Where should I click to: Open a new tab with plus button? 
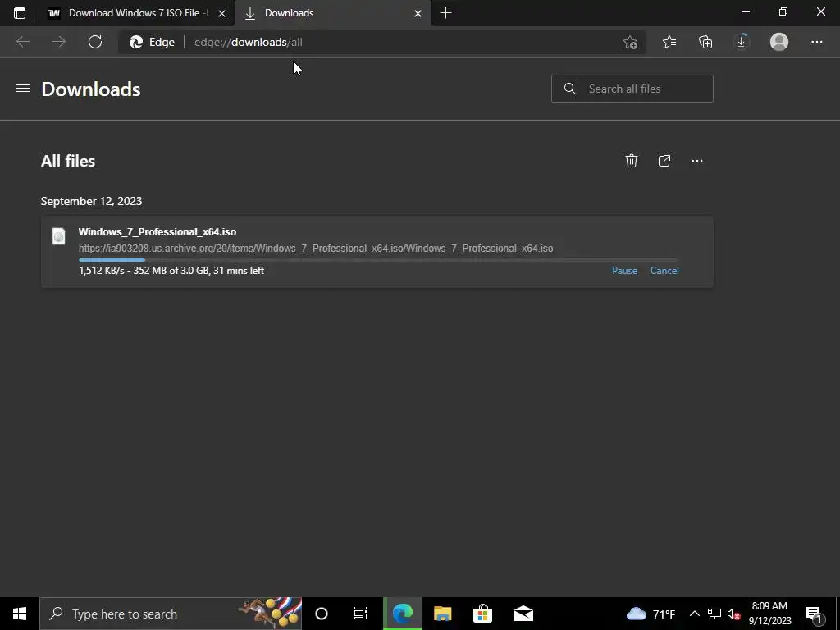click(445, 13)
